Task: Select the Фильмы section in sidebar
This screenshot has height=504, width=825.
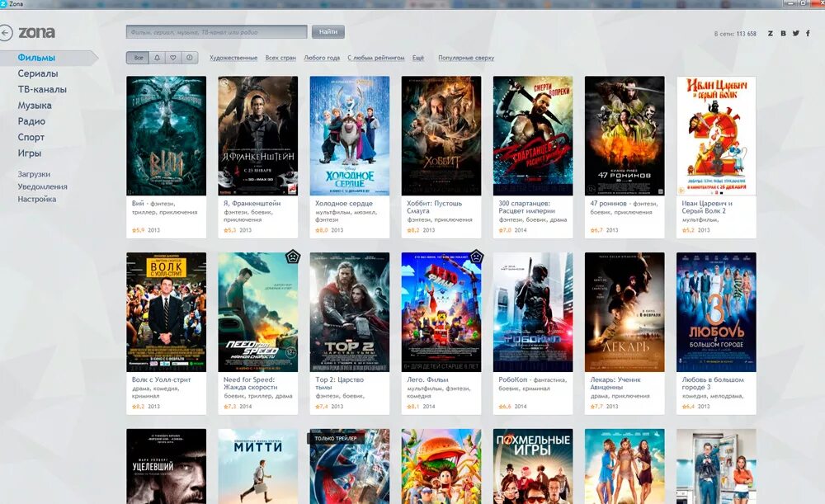Action: pos(36,58)
